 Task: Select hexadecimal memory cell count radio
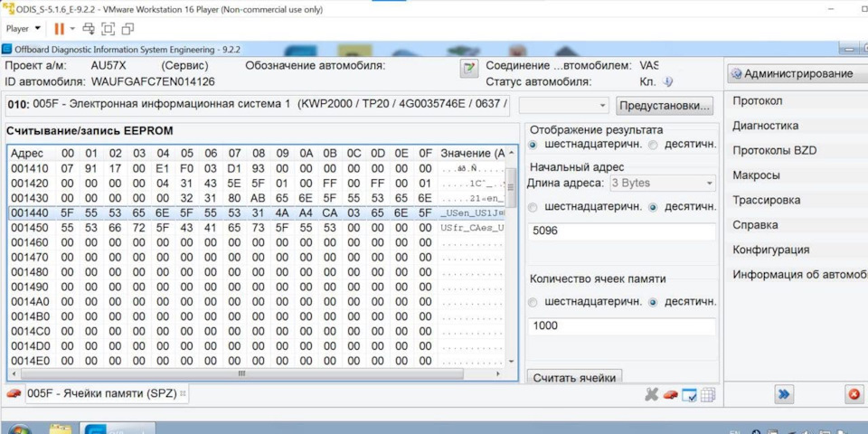pyautogui.click(x=533, y=302)
